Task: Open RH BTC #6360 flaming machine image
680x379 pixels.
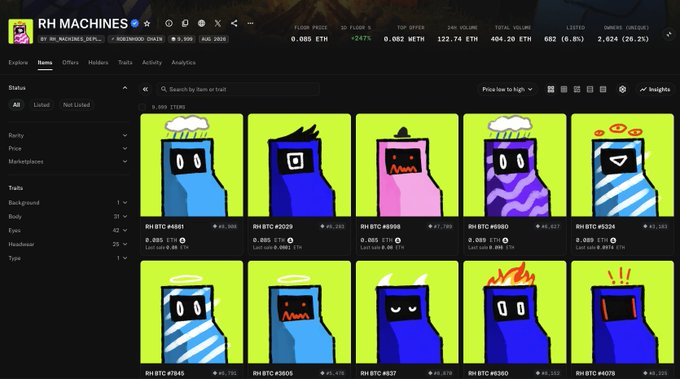Action: coord(515,312)
